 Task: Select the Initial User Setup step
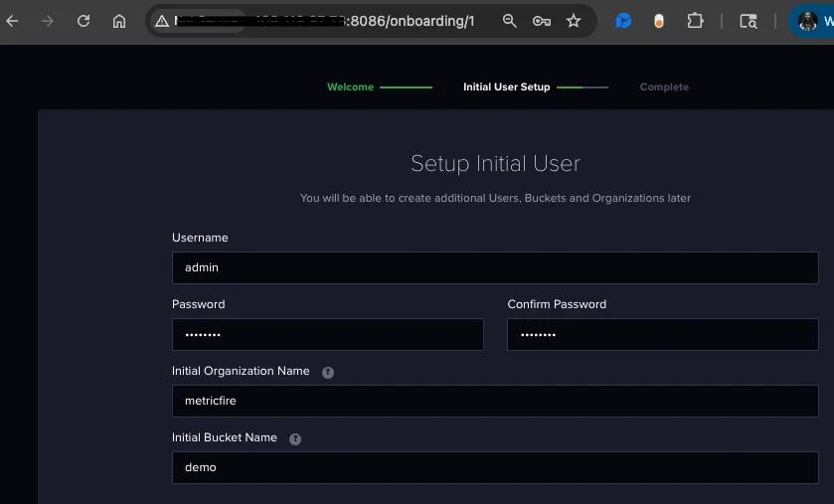pyautogui.click(x=506, y=87)
